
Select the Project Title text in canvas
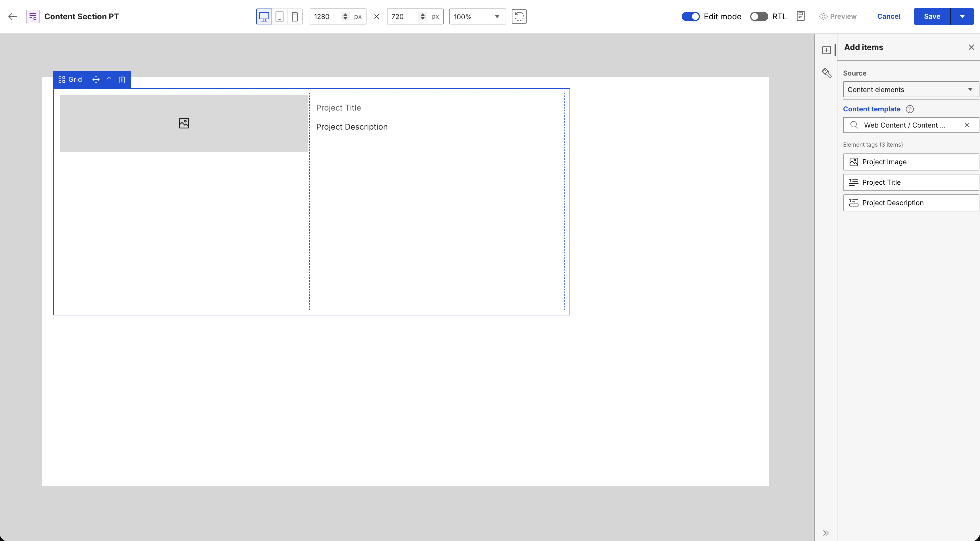pos(339,108)
